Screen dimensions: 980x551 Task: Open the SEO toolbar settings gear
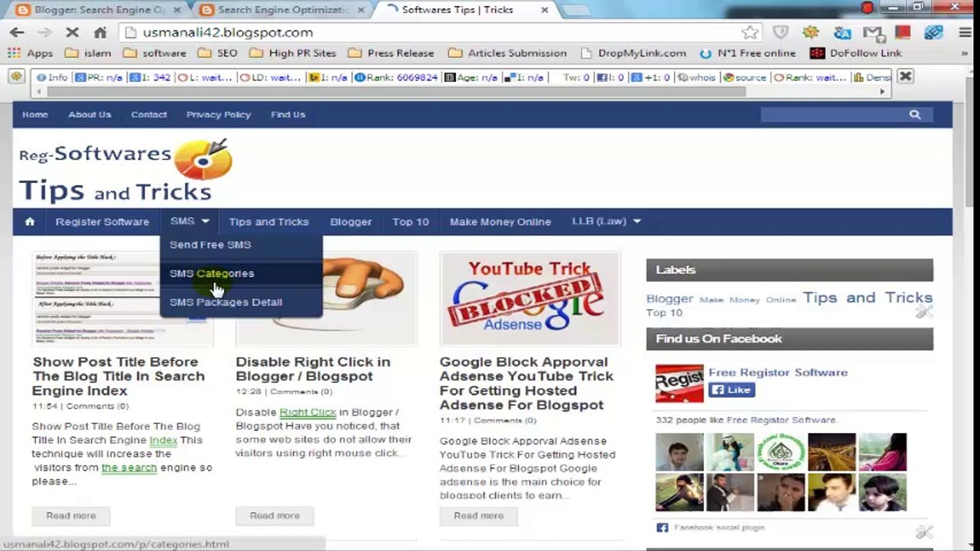(17, 77)
